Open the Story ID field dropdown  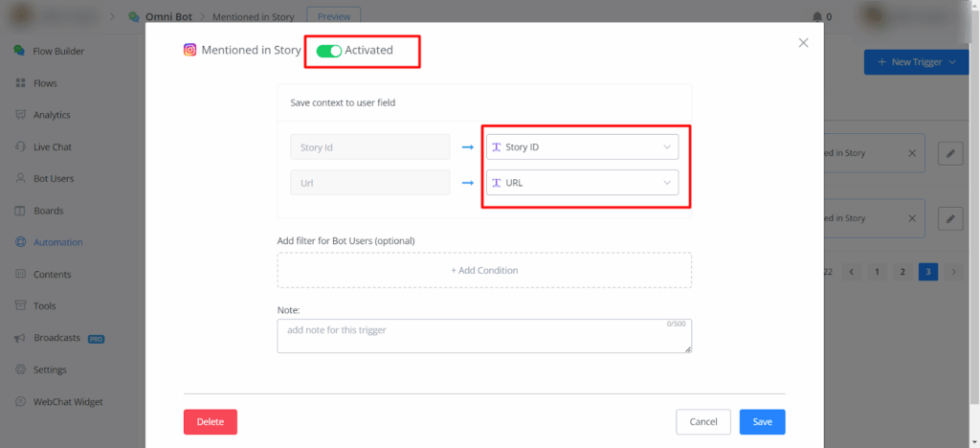pyautogui.click(x=582, y=147)
